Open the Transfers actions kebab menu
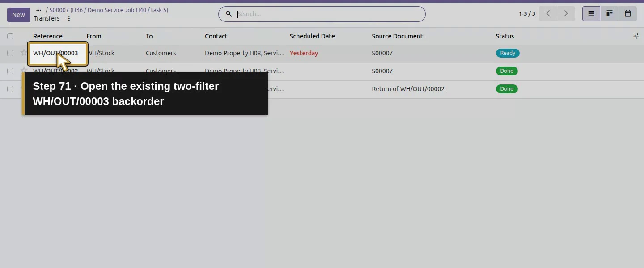This screenshot has width=644, height=268. tap(69, 19)
